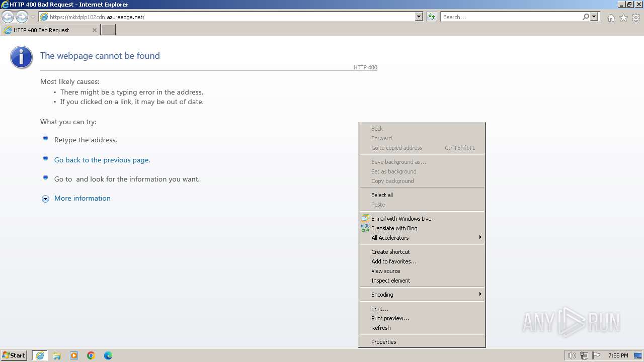
Task: Launch Windows Media Player from taskbar
Action: 74,355
